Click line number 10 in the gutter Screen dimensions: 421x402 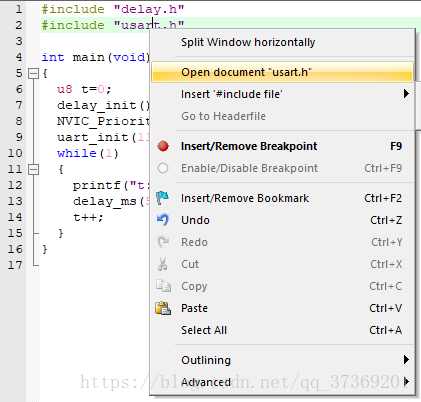point(15,153)
